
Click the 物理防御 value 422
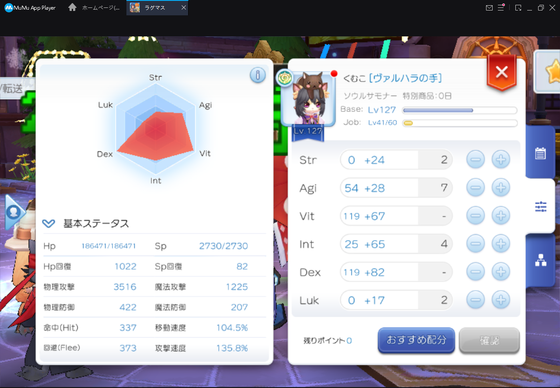(x=128, y=307)
